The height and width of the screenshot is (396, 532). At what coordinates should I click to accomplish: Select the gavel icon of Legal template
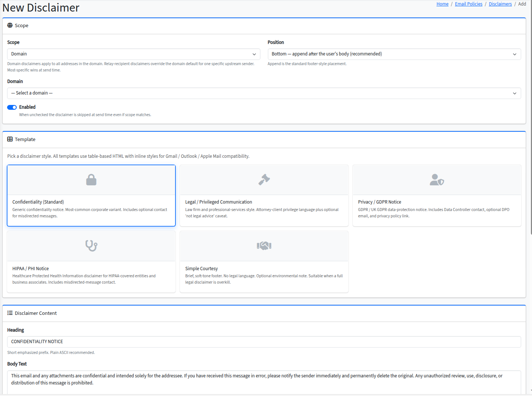(264, 180)
